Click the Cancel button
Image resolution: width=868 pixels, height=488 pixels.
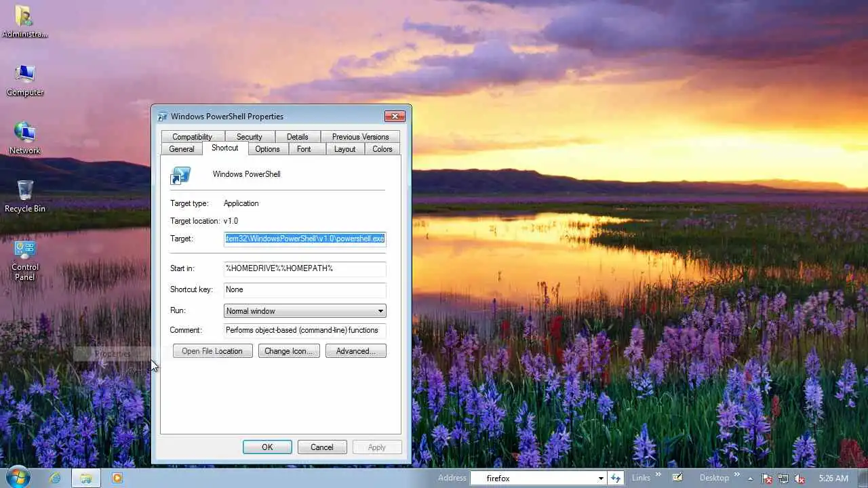(x=322, y=447)
